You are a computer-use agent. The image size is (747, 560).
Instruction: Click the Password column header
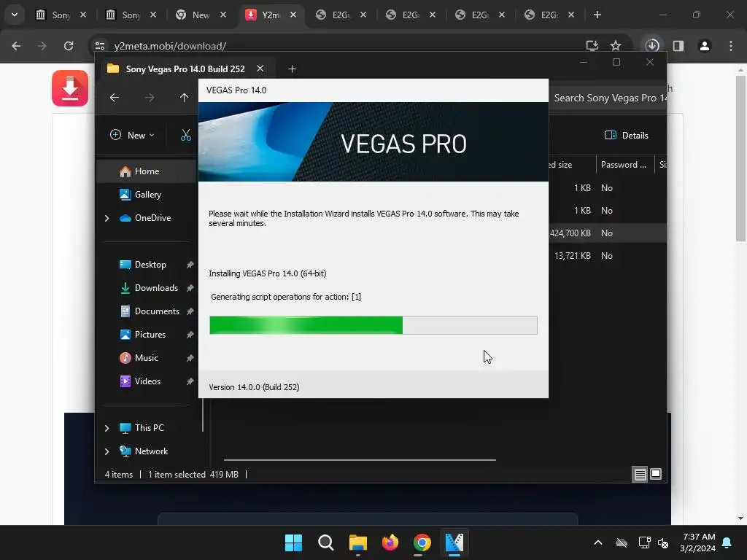coord(624,165)
